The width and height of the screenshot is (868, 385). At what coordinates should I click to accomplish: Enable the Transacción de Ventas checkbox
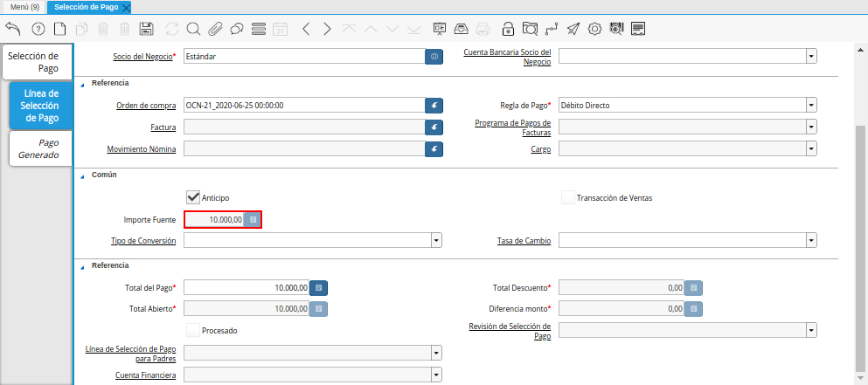[568, 197]
